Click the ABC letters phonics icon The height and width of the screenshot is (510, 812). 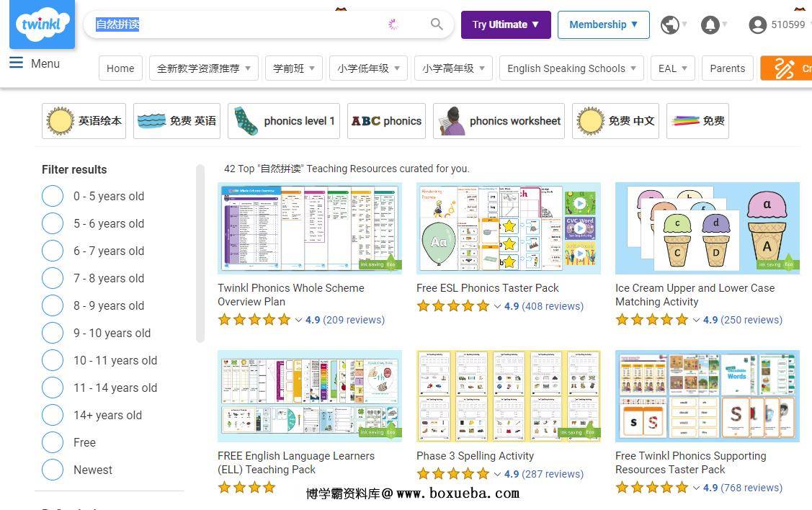(x=365, y=121)
